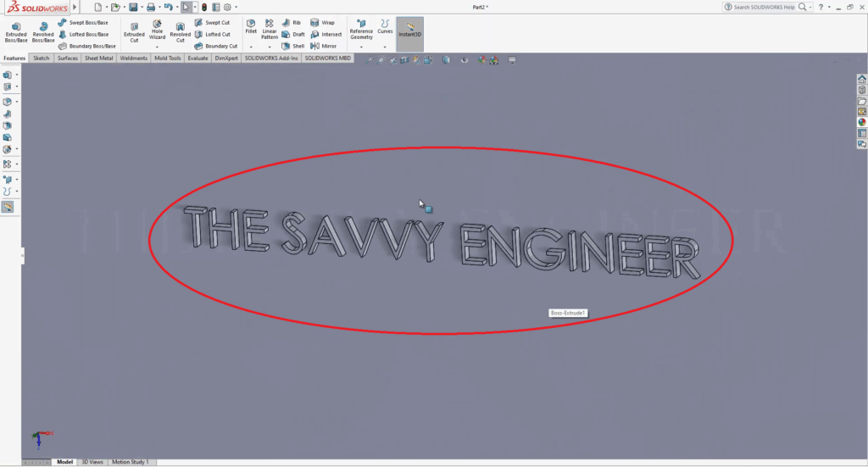The width and height of the screenshot is (868, 467).
Task: Click the Revolved Boss/Base tool
Action: (43, 31)
